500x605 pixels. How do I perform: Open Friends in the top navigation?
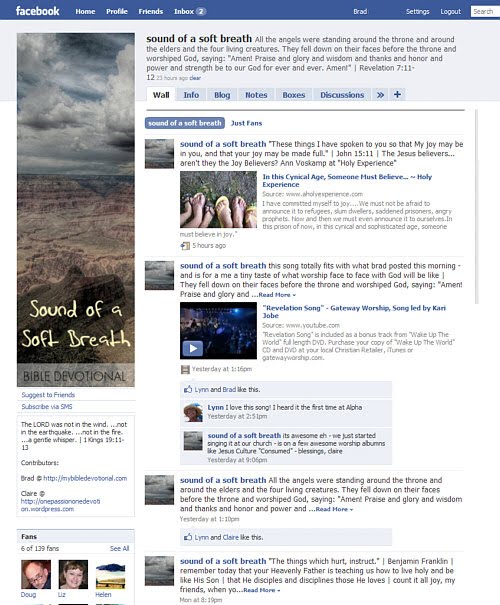150,12
